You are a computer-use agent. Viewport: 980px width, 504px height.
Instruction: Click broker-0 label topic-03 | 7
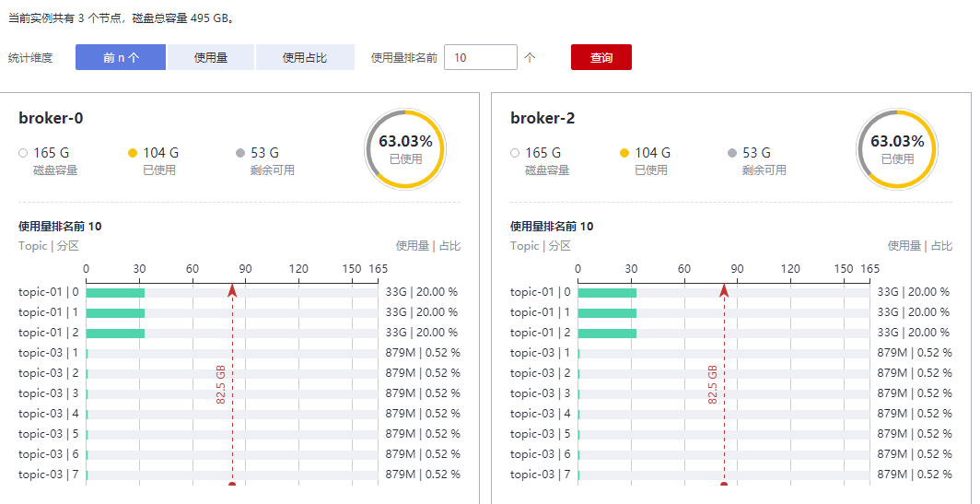coord(49,474)
